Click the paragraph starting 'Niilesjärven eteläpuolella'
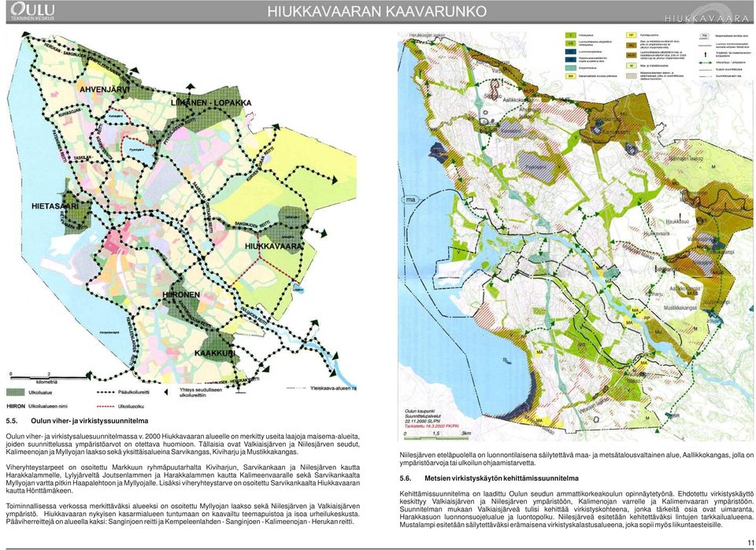Viewport: 756px width, 550px height. click(x=576, y=459)
